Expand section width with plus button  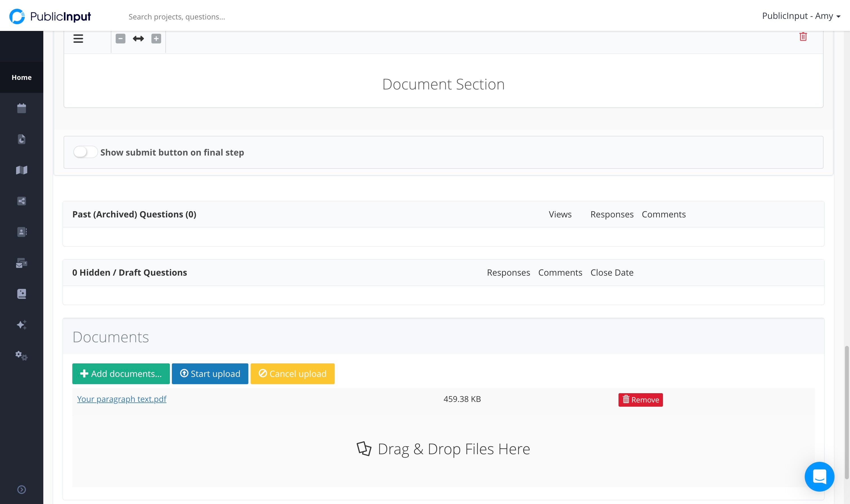(x=156, y=38)
